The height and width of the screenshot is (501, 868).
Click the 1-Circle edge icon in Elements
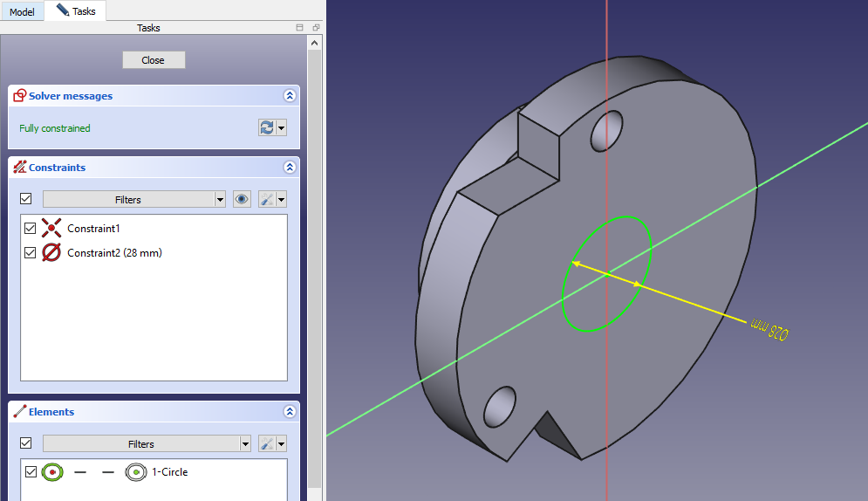coord(52,472)
